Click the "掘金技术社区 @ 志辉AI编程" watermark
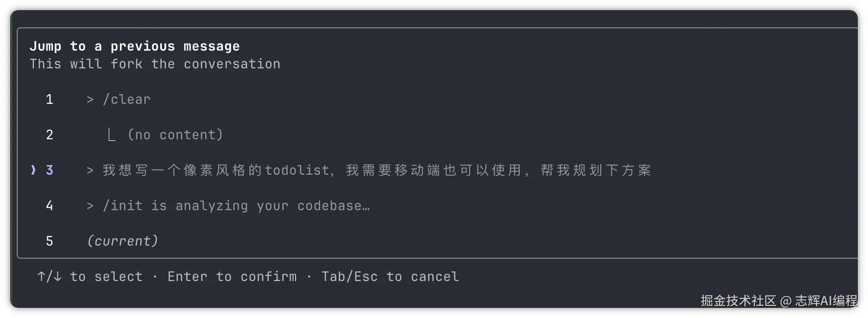The height and width of the screenshot is (318, 868). (779, 301)
